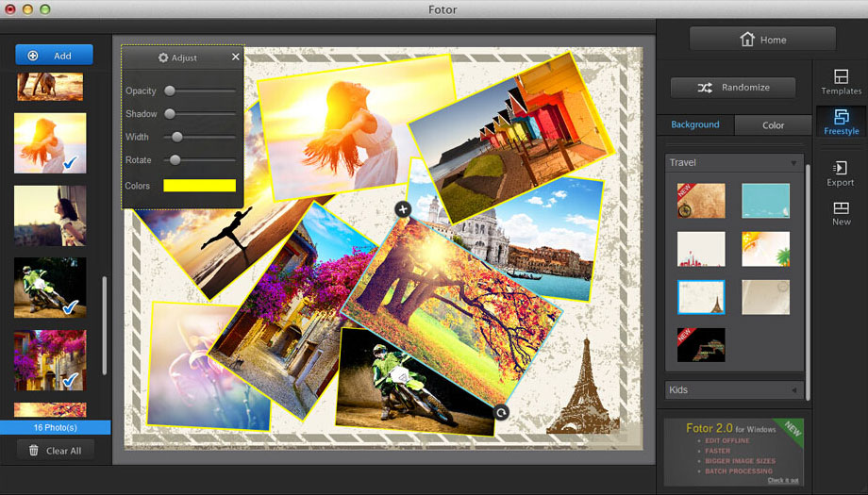Click the photo list scrollbar
The width and height of the screenshot is (868, 495).
pos(104,326)
